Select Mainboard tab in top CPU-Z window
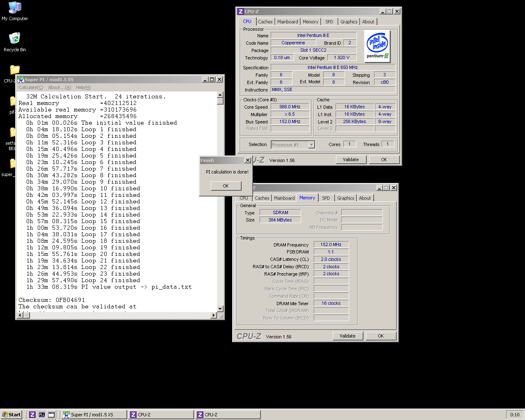The image size is (525, 420). coord(288,22)
